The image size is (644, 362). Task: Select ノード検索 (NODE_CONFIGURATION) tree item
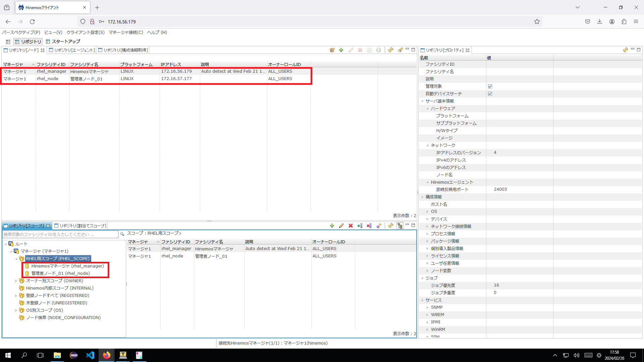tap(63, 318)
